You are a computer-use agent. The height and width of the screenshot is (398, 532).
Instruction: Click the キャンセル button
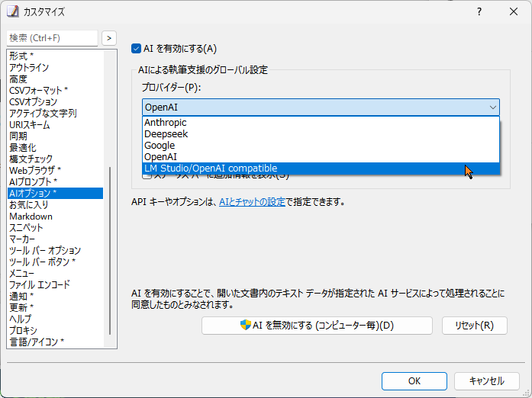[486, 381]
